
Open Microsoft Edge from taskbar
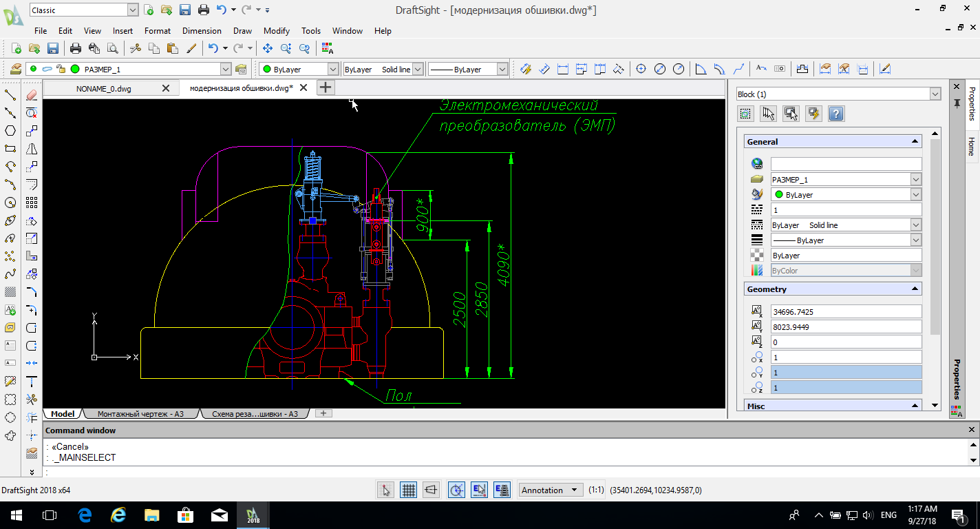click(85, 515)
